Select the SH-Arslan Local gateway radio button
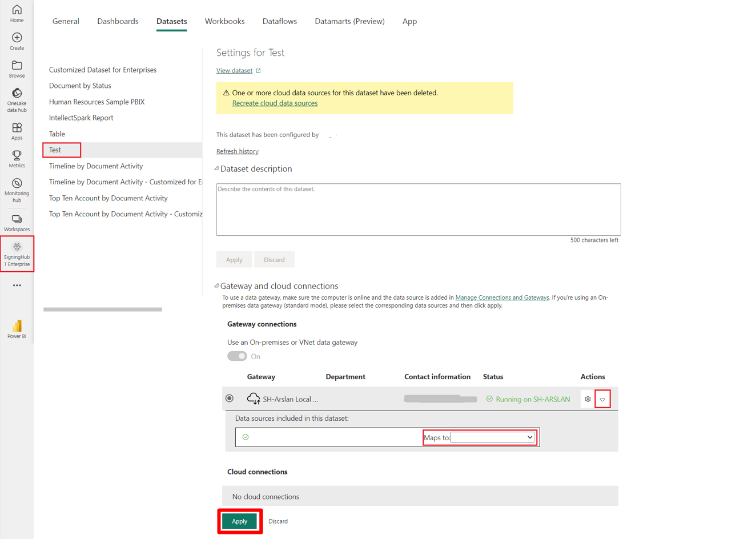756x539 pixels. coord(230,399)
